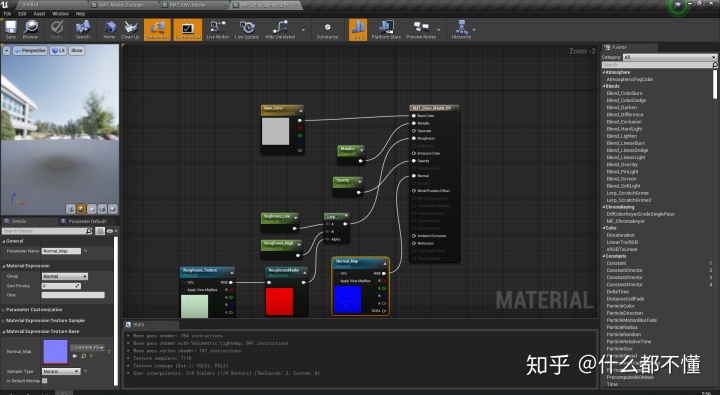
Task: Click the Save toolbar icon
Action: tap(11, 29)
